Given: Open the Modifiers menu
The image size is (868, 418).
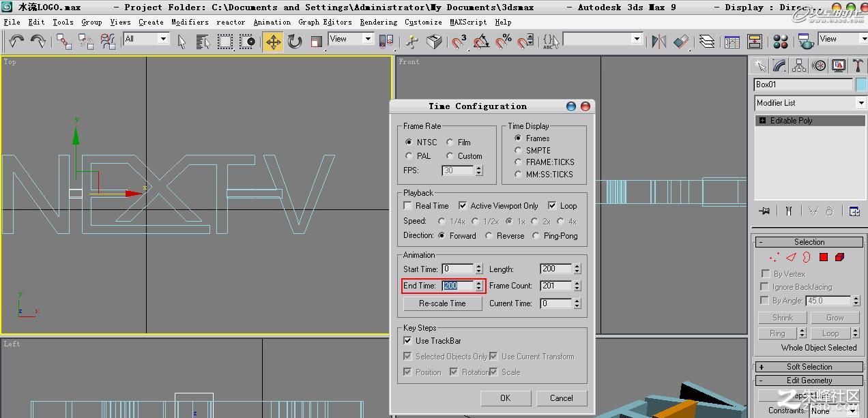Looking at the screenshot, I should point(190,22).
